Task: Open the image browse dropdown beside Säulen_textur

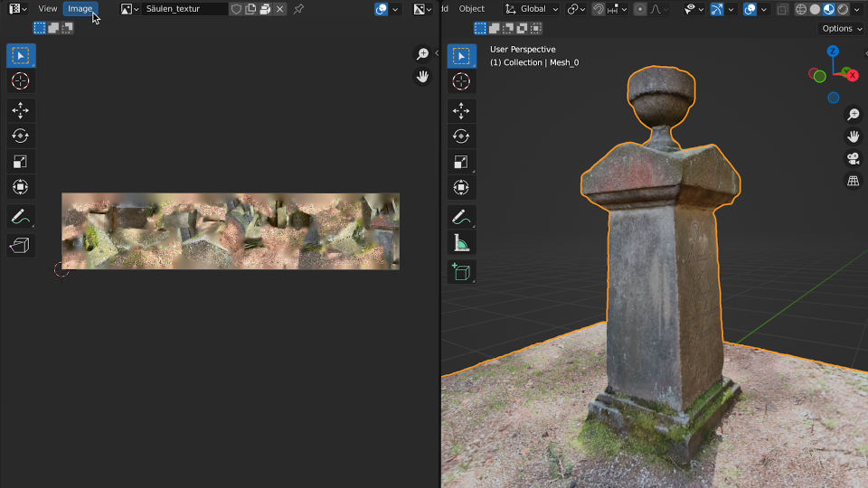Action: tap(130, 9)
